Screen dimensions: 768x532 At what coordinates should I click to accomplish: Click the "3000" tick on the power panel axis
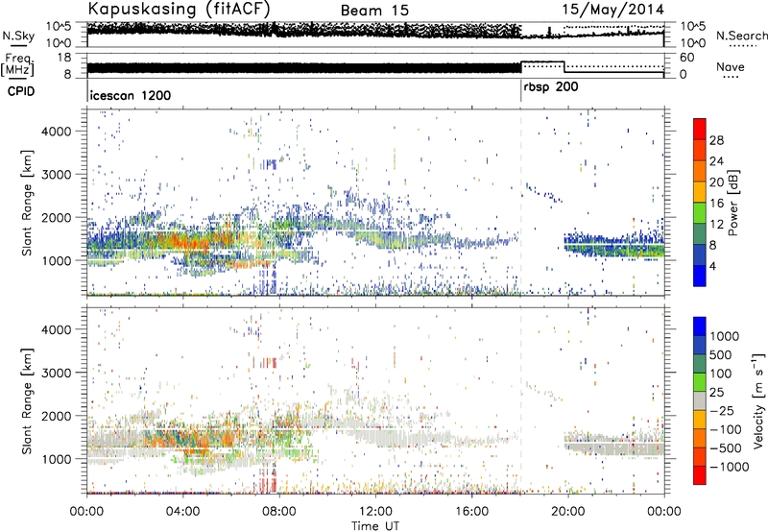click(x=57, y=175)
